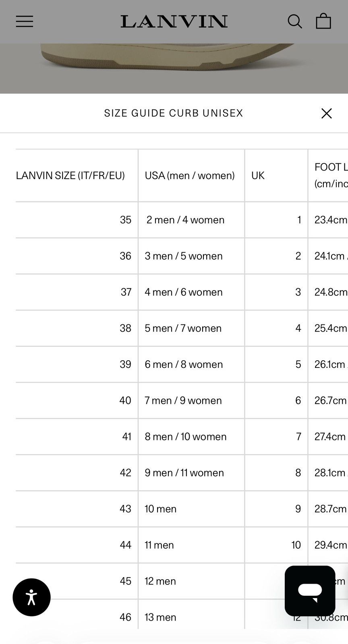Tap the search magnifier icon

pyautogui.click(x=295, y=21)
